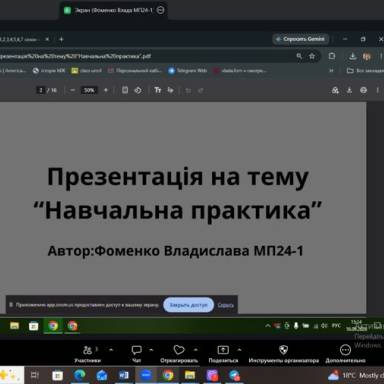This screenshot has height=384, width=384.
Task: Open a new browser tab with plus
Action: [x=61, y=39]
